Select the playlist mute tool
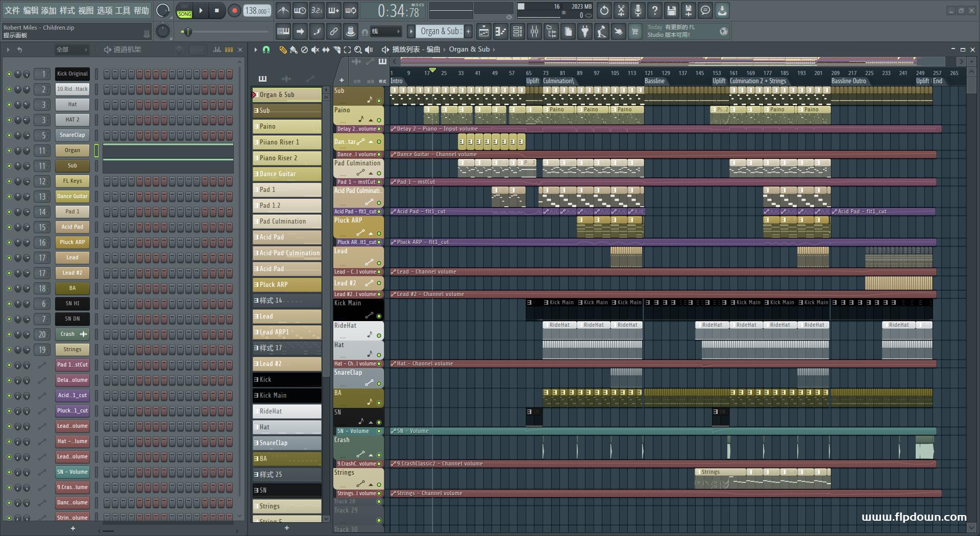The height and width of the screenshot is (536, 980). tap(315, 50)
